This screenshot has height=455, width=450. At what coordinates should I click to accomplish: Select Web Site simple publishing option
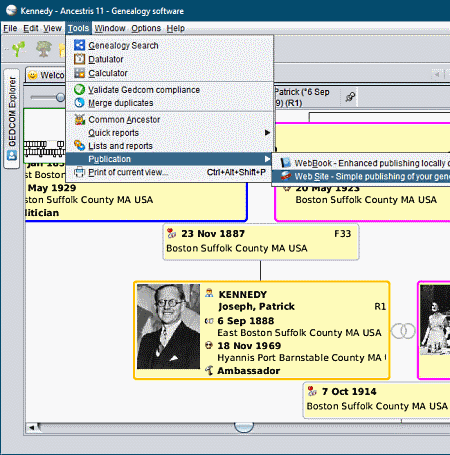tap(361, 176)
